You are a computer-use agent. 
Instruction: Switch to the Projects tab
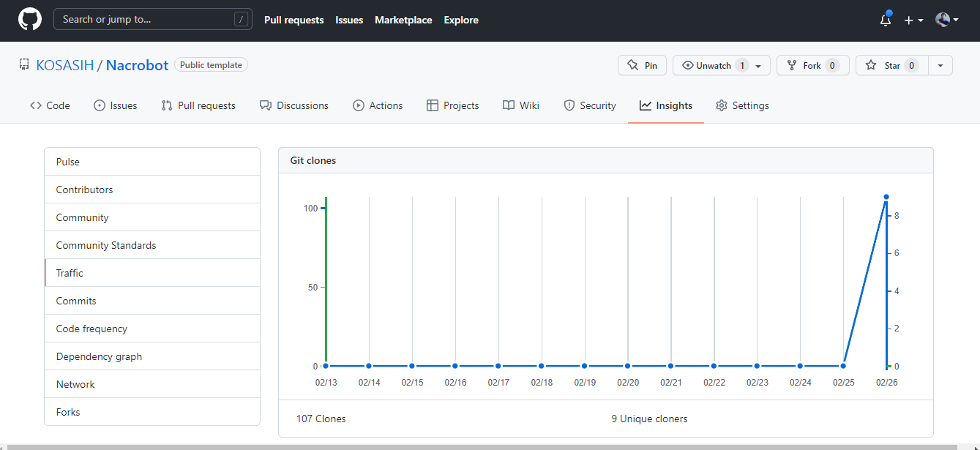click(x=453, y=105)
